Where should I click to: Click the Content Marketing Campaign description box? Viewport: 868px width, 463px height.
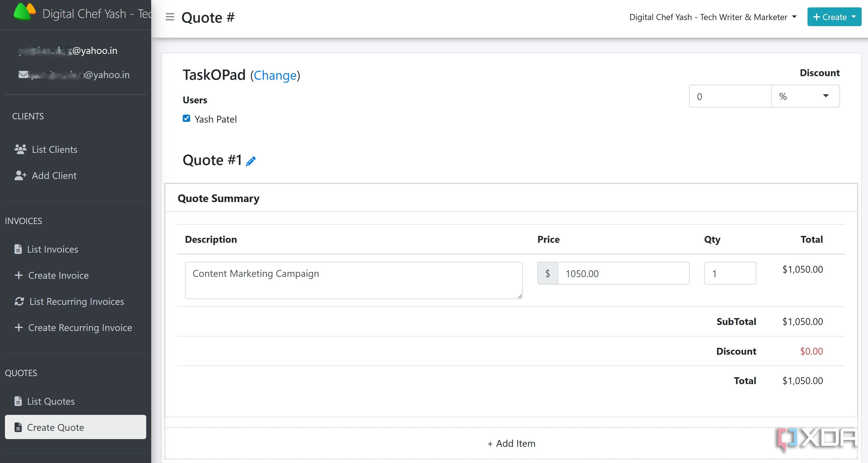tap(353, 280)
